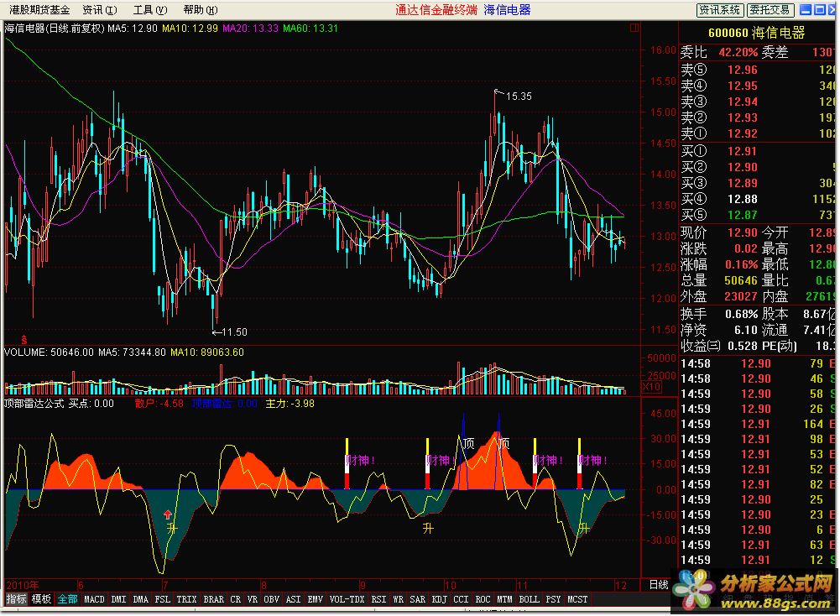The height and width of the screenshot is (616, 840).
Task: Click the 11.50 low price label
Action: click(235, 332)
